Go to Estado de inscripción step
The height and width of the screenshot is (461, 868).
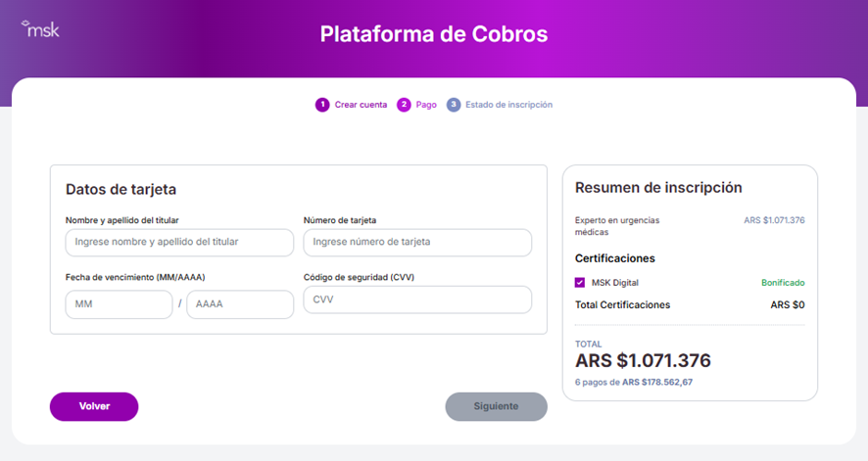point(508,105)
